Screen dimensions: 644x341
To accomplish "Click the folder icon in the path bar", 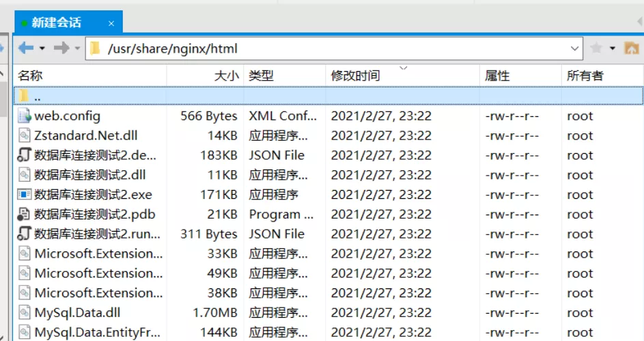I will [x=96, y=49].
